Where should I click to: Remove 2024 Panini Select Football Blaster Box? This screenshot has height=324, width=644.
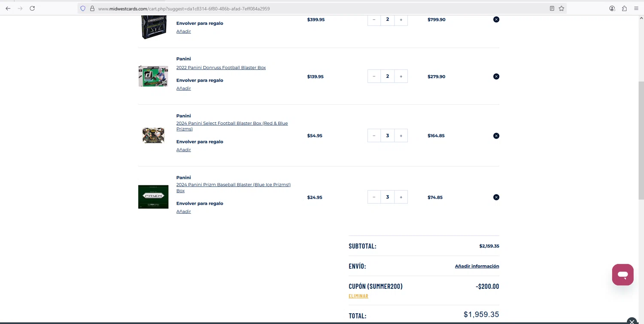click(x=496, y=136)
